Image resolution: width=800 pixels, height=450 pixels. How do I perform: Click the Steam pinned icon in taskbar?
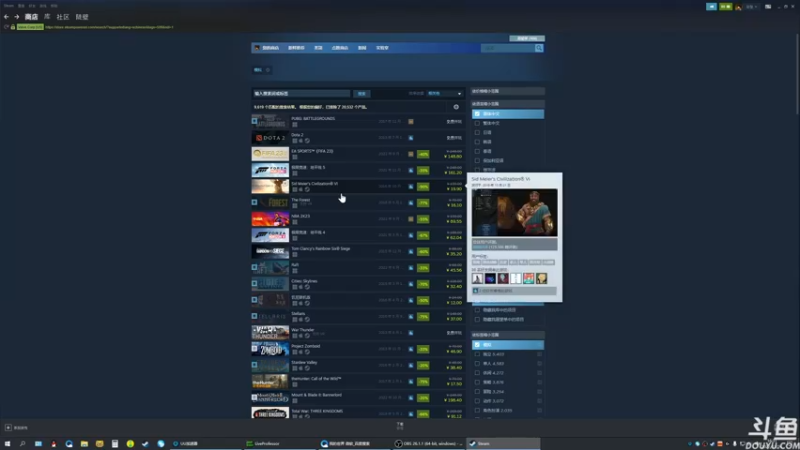pyautogui.click(x=145, y=444)
